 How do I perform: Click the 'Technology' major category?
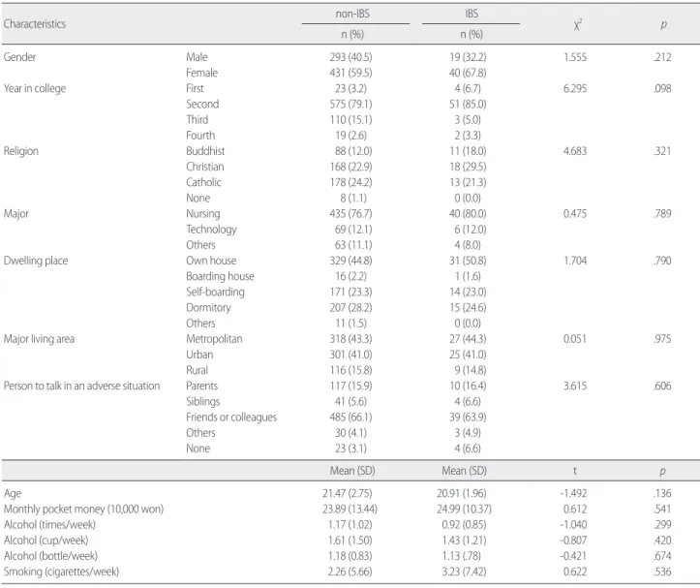(211, 230)
